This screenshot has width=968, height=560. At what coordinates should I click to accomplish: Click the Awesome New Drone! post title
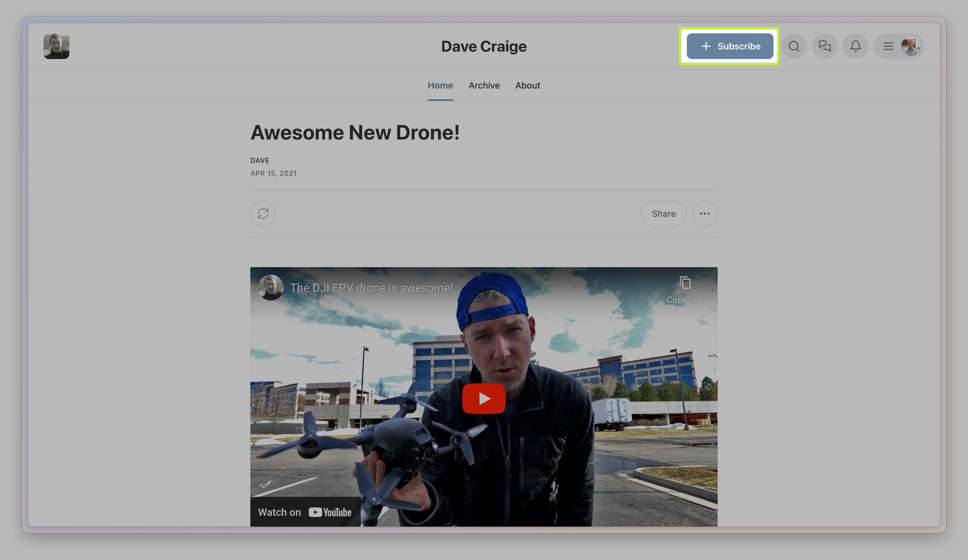point(355,132)
